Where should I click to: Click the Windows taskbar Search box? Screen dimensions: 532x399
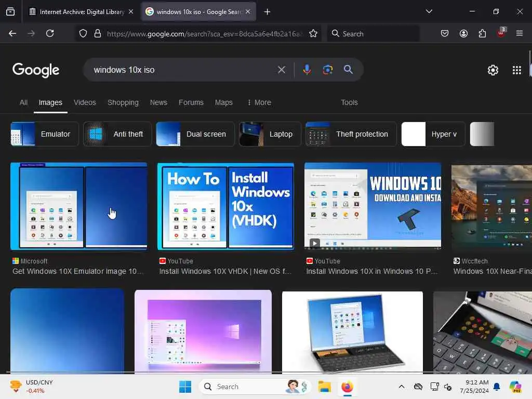click(x=255, y=387)
